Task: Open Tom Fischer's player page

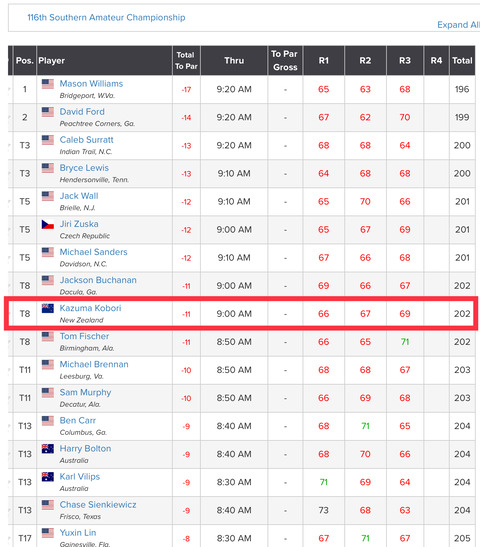Action: (x=84, y=336)
